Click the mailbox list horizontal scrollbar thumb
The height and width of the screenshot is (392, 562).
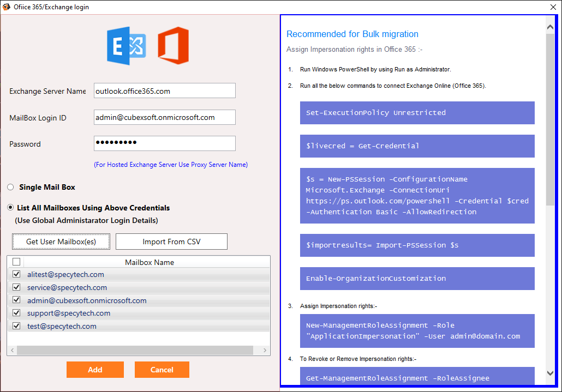pyautogui.click(x=135, y=350)
